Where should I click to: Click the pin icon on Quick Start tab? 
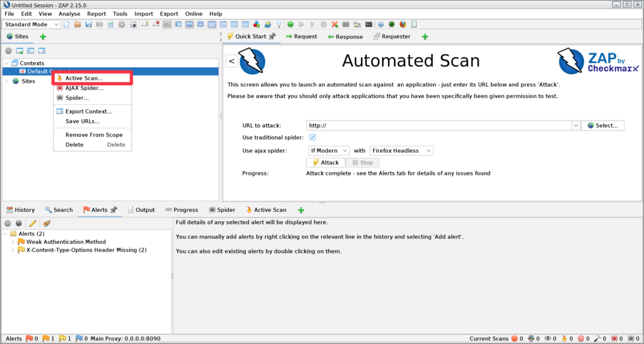tap(272, 36)
